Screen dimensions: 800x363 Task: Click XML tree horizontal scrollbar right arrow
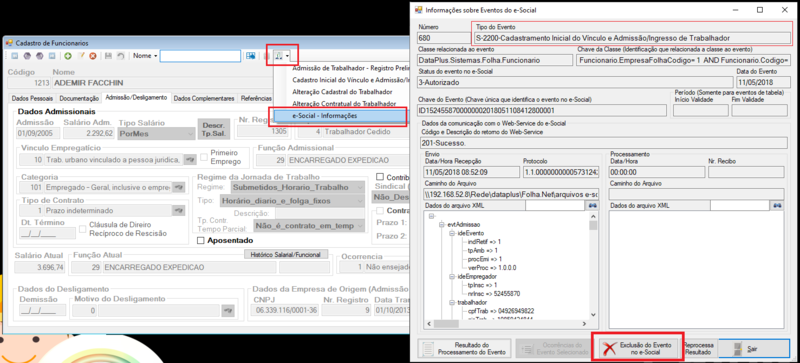point(585,324)
